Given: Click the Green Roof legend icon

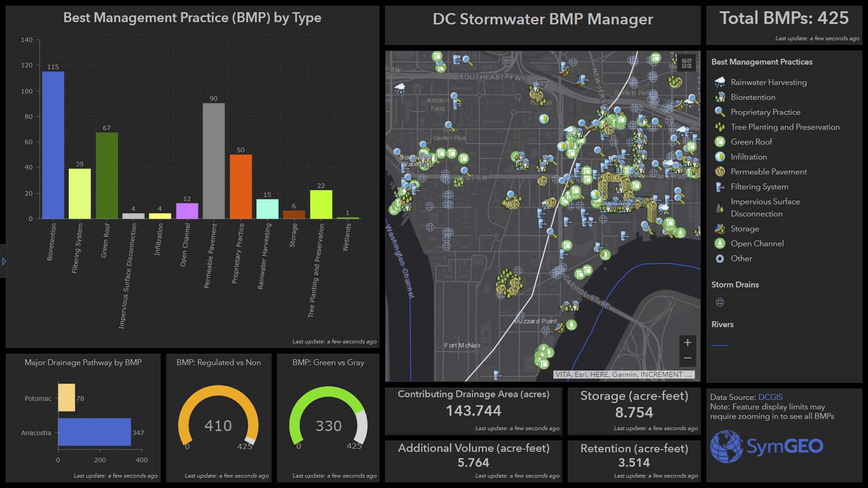Looking at the screenshot, I should [720, 142].
